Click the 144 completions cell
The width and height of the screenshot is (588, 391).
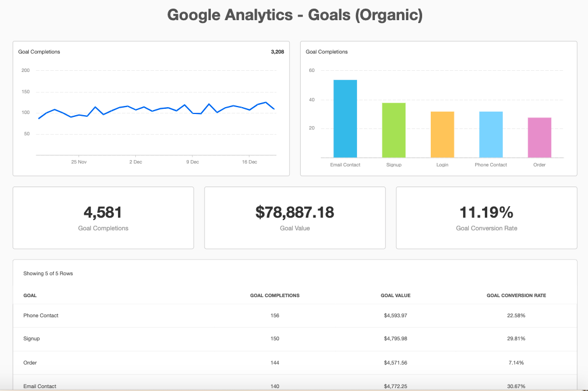point(275,363)
